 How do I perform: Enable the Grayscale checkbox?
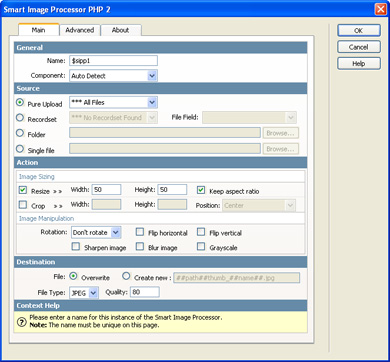click(x=201, y=247)
